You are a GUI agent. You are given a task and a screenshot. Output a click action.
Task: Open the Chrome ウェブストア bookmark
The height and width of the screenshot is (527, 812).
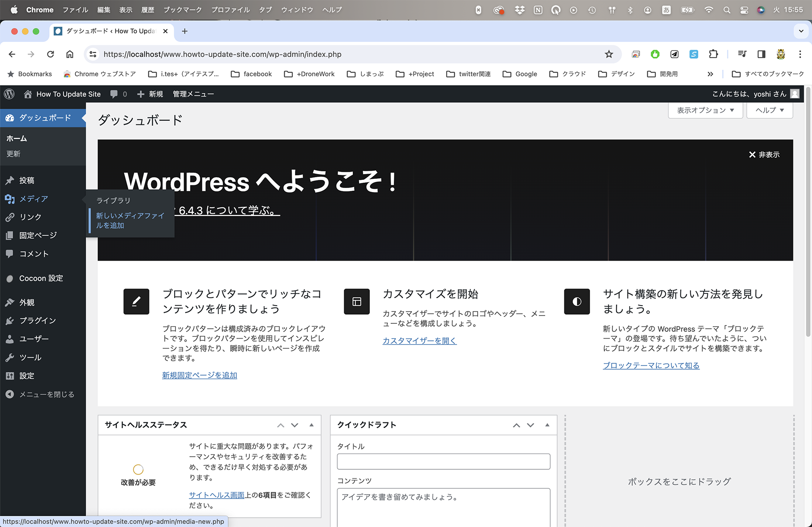(x=100, y=74)
